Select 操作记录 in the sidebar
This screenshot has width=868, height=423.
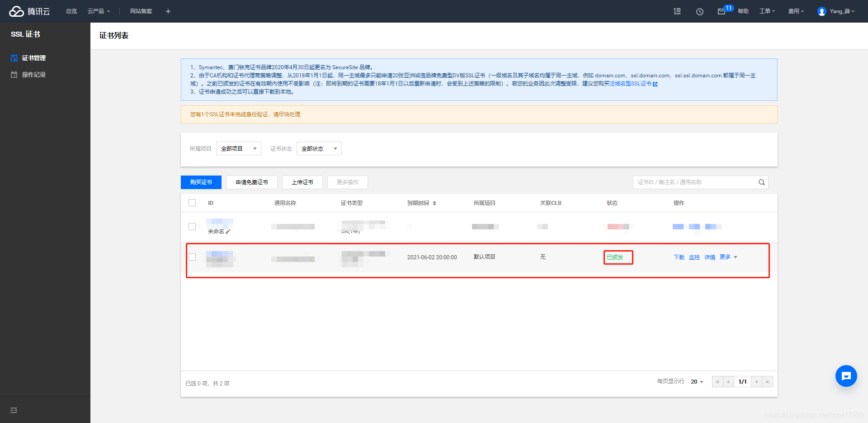tap(34, 75)
